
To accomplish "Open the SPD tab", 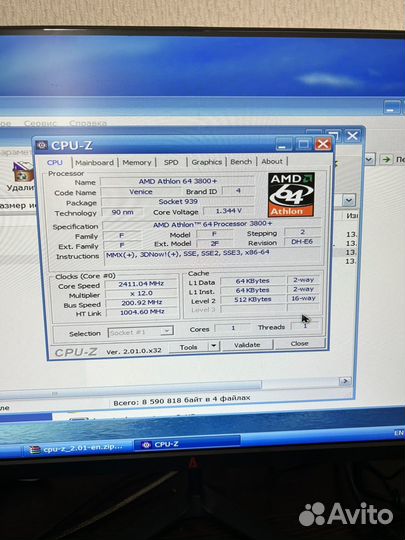I will (x=171, y=162).
